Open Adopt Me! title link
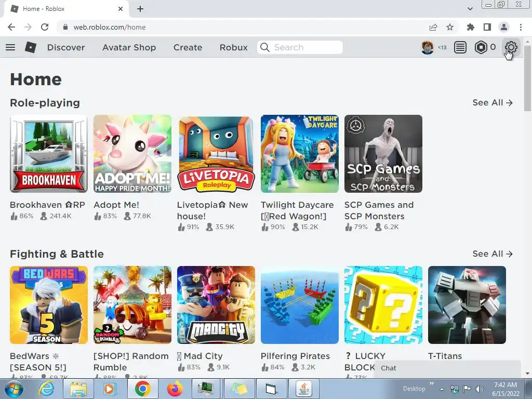 (116, 205)
